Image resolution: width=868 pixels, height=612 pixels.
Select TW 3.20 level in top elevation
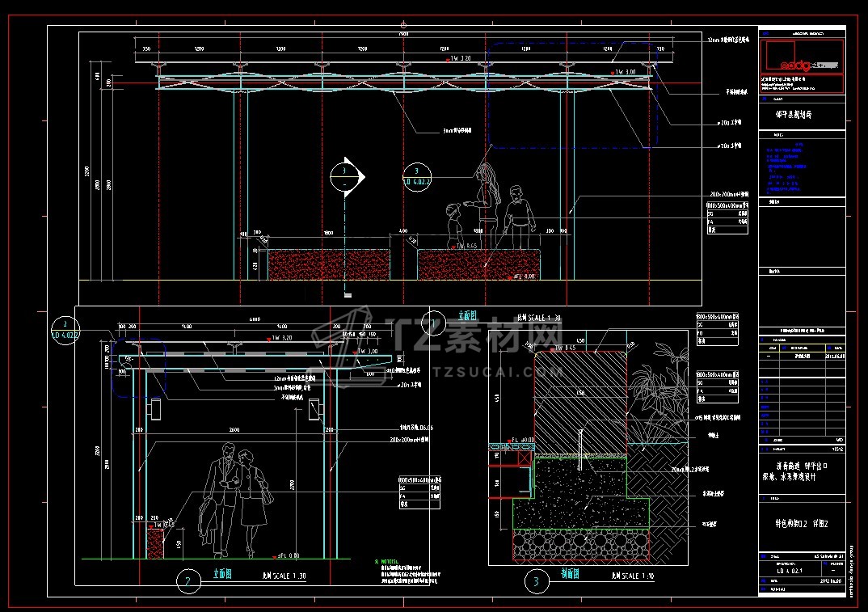[x=458, y=58]
